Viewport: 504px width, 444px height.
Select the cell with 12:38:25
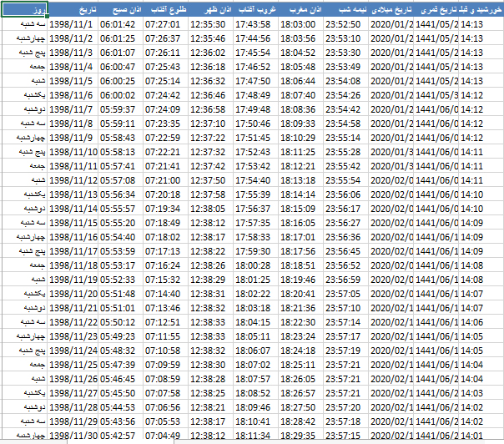point(210,393)
